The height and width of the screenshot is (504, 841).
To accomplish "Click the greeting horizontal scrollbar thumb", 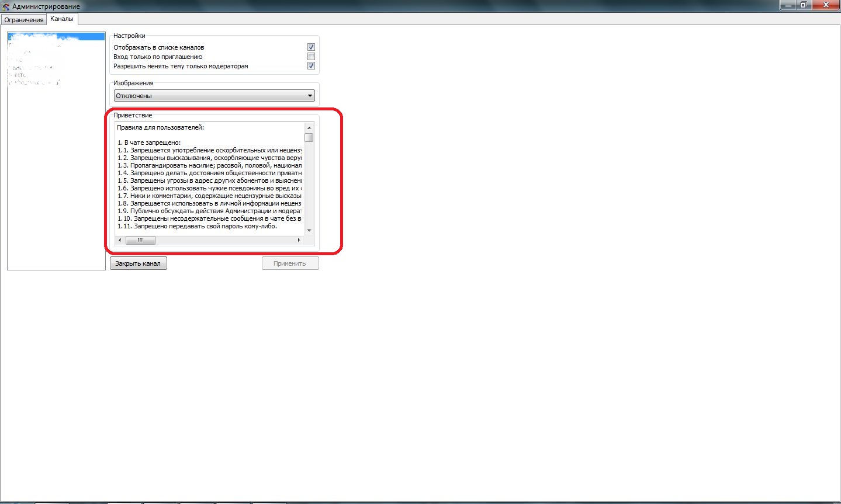I will tap(140, 240).
